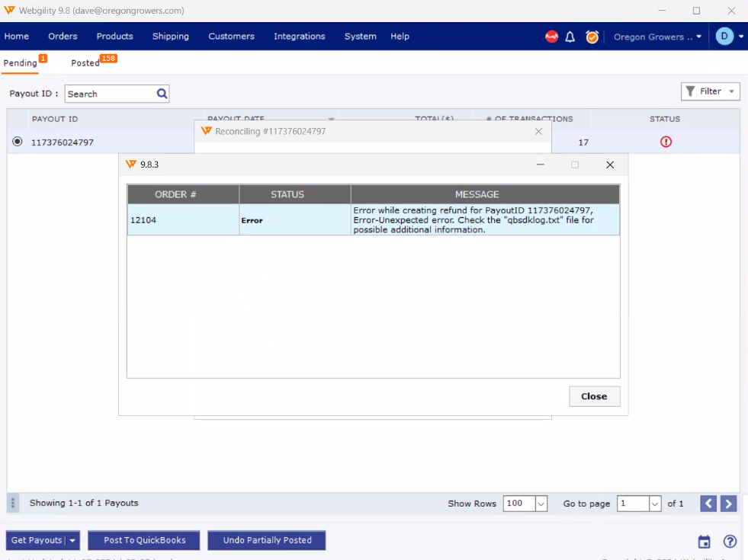The image size is (748, 560).
Task: Click the Close button in error dialog
Action: coord(595,396)
